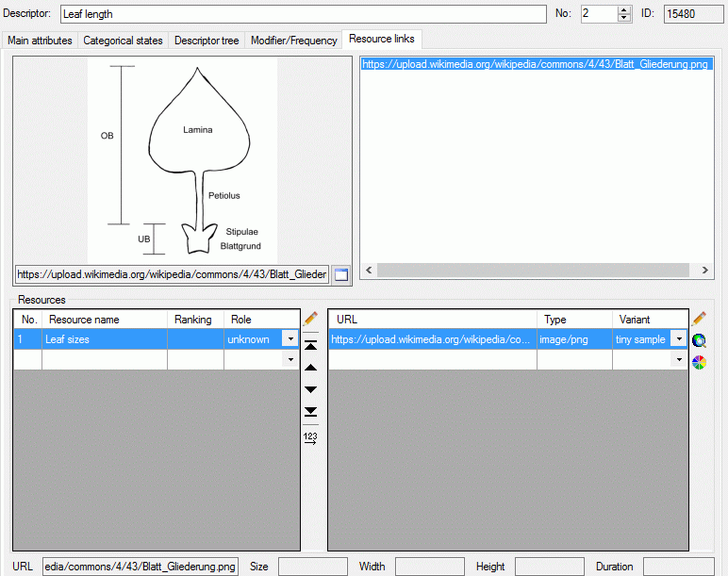Click the pencil edit icon beside the Resources table

coord(310,320)
